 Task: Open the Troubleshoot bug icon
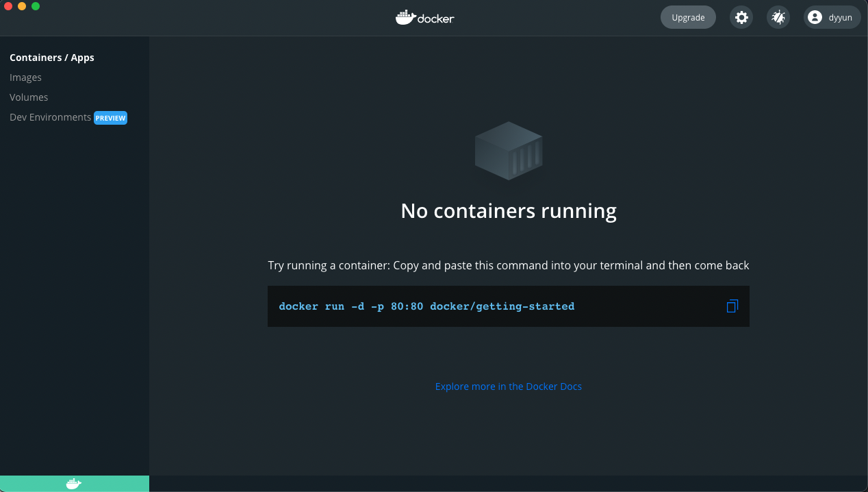click(778, 17)
